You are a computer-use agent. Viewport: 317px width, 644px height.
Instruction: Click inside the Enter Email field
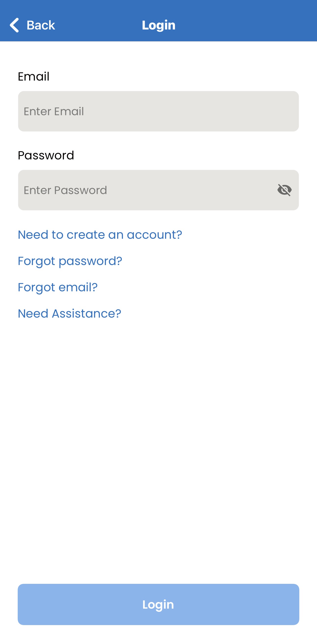click(x=158, y=112)
